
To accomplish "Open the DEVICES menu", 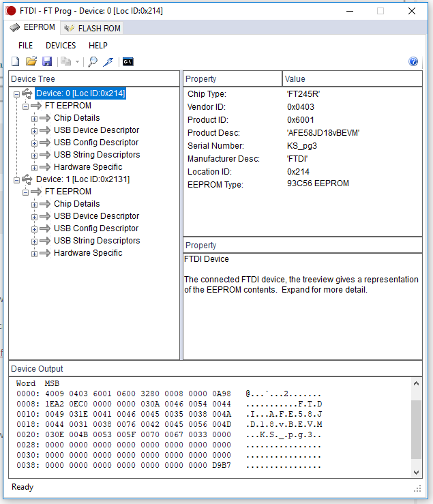I will pos(61,46).
